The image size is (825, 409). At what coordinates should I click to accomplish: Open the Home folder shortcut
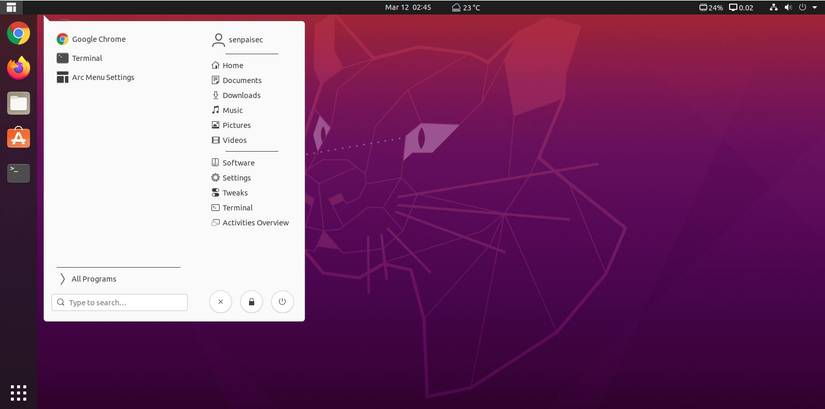(227, 65)
